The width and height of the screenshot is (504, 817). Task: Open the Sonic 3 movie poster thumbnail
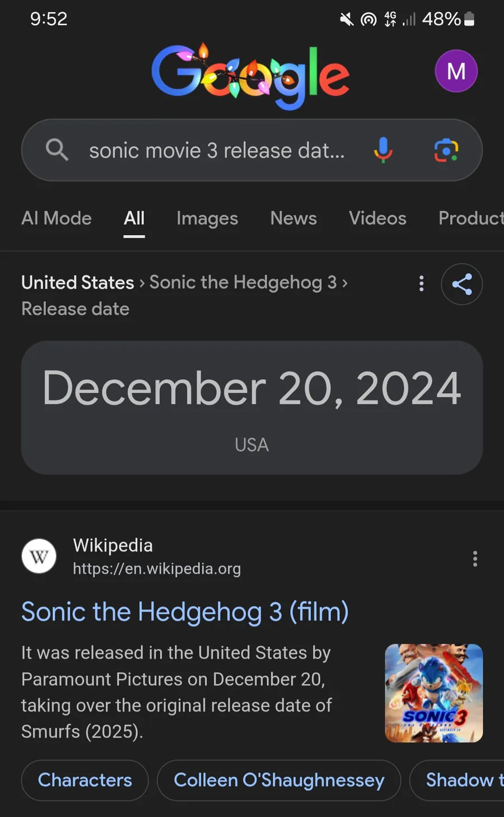click(434, 693)
